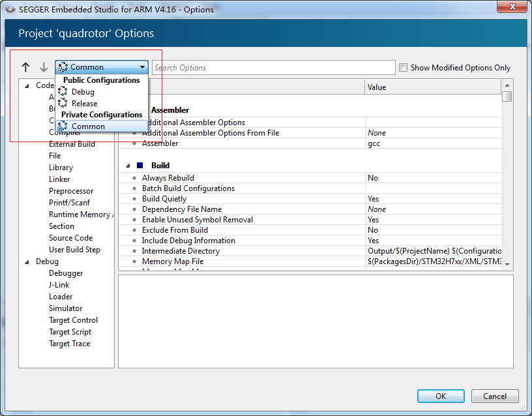Viewport: 532px width, 416px height.
Task: Open Target Control options
Action: (73, 320)
